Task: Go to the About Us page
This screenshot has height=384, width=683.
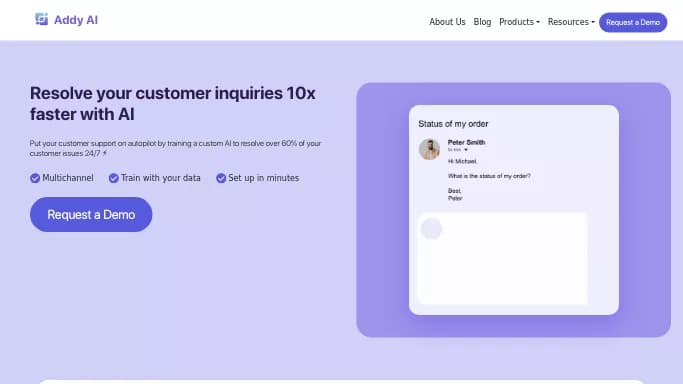Action: (x=447, y=22)
